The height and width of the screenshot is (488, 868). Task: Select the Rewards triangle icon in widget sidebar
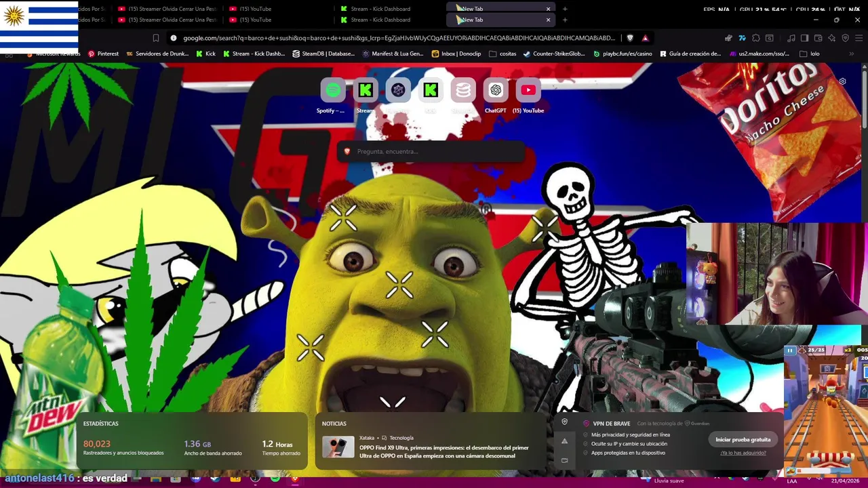point(564,441)
